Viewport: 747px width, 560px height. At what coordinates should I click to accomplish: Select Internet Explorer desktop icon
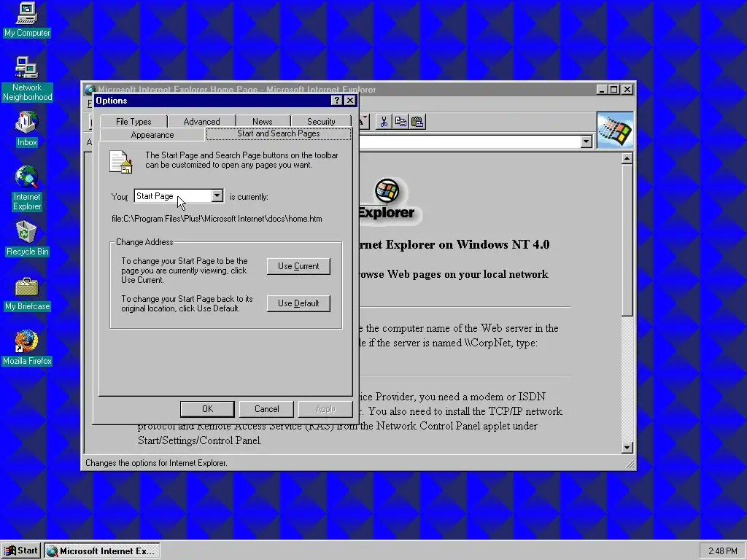coord(27,187)
